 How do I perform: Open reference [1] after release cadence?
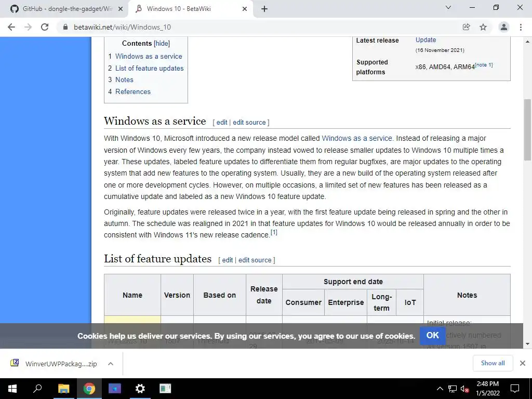point(274,232)
